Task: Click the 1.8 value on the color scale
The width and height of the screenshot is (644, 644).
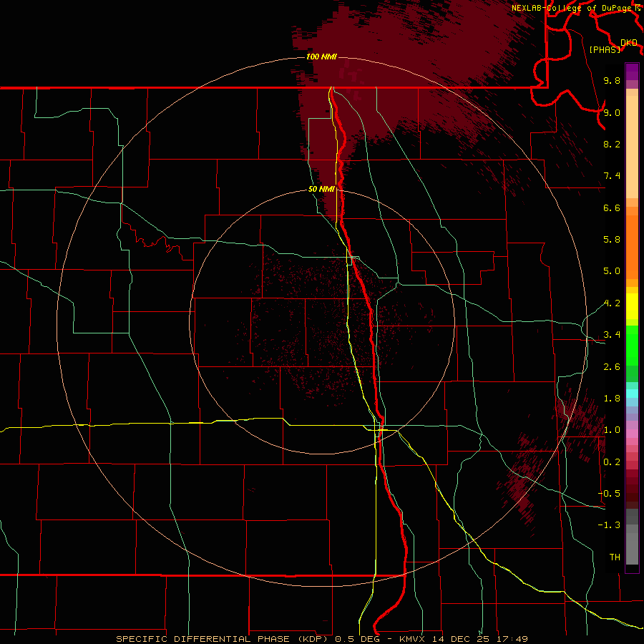Action: pos(612,399)
